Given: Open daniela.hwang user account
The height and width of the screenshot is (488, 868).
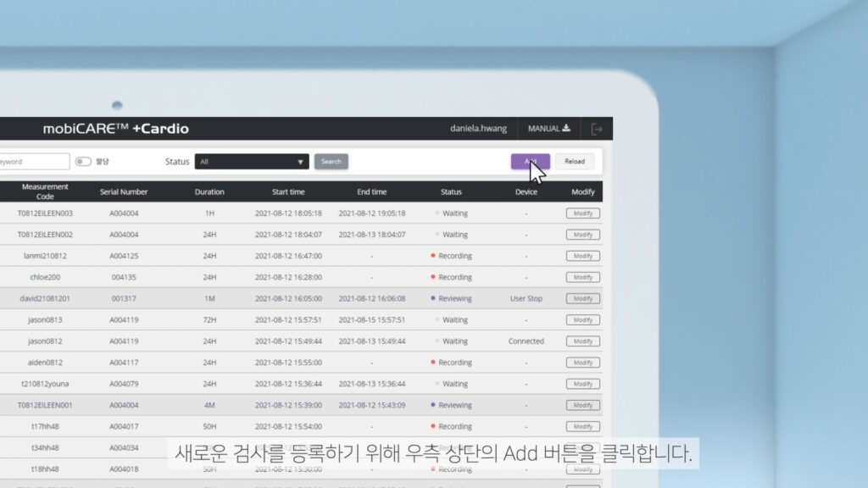Looking at the screenshot, I should click(478, 129).
